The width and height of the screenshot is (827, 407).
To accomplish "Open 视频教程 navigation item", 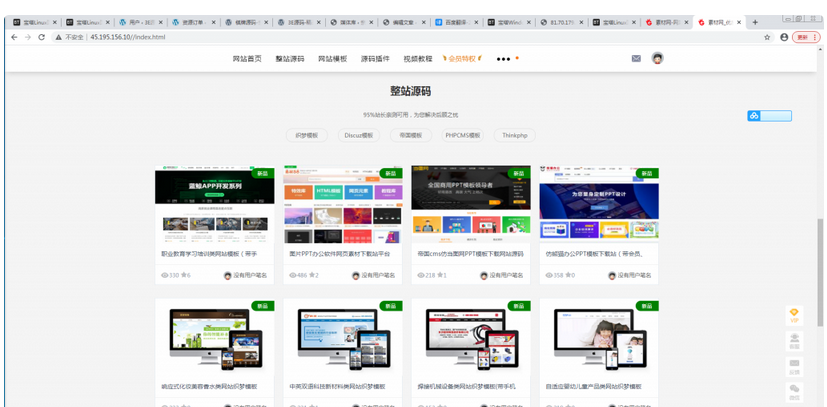I will (x=418, y=59).
